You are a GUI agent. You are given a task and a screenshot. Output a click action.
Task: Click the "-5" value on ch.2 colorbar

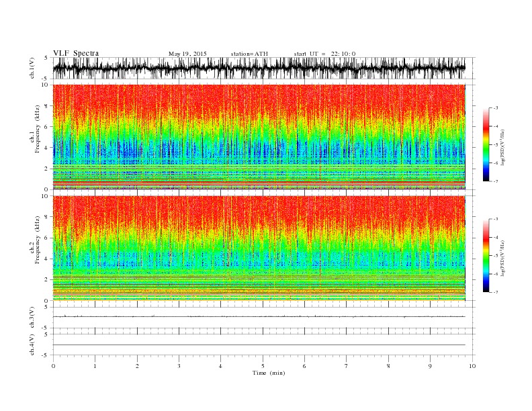pos(496,256)
